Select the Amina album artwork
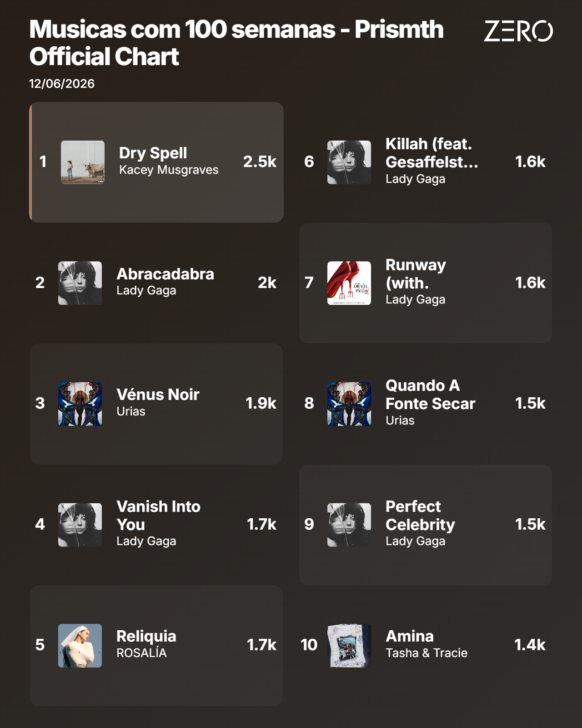 click(x=349, y=646)
